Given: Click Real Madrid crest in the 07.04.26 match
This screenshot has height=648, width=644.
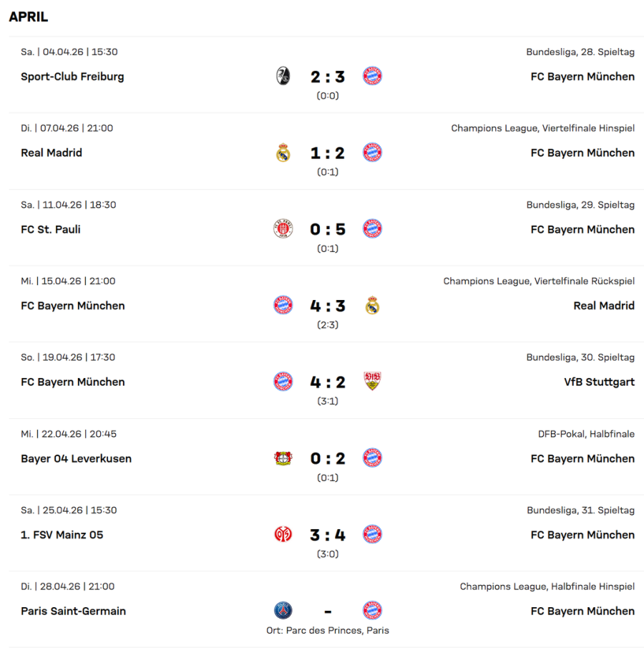Looking at the screenshot, I should click(x=283, y=153).
